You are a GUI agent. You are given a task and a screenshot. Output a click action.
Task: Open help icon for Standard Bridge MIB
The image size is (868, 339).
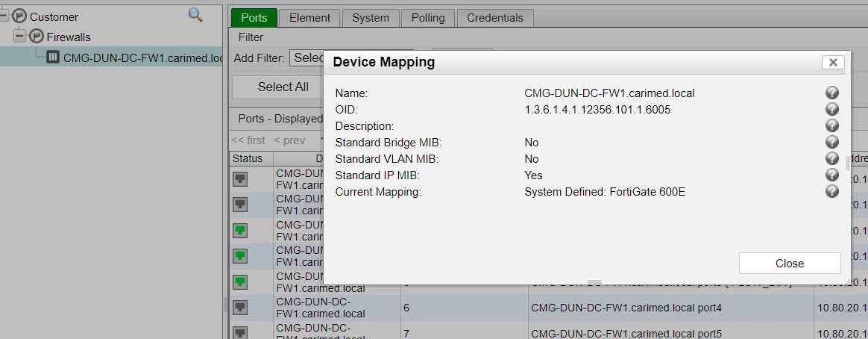click(x=832, y=142)
